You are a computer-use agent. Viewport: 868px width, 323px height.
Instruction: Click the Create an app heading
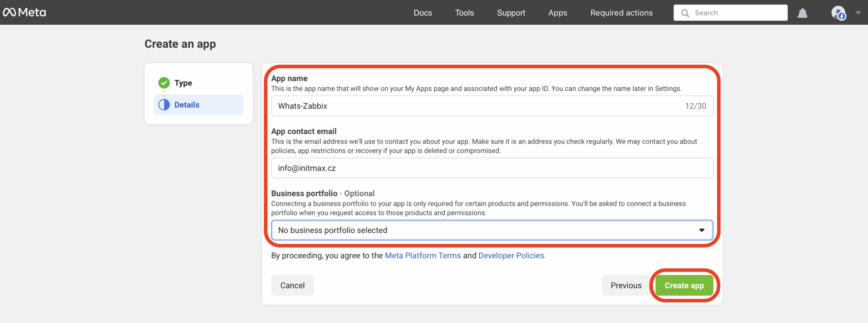click(180, 44)
